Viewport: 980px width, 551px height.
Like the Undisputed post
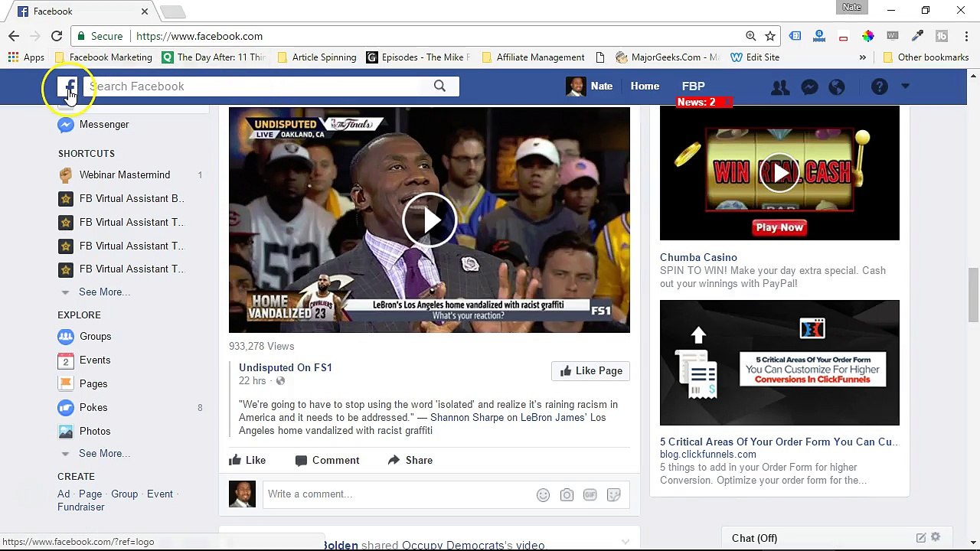[247, 461]
